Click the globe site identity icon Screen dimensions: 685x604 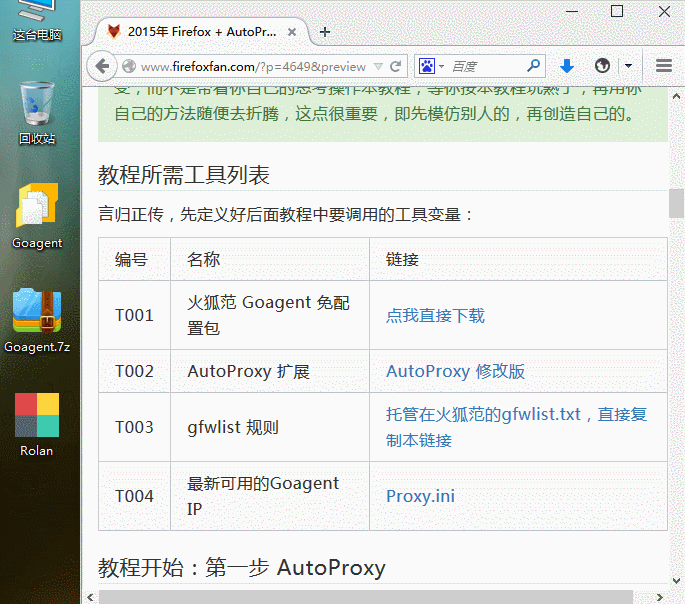tap(129, 66)
